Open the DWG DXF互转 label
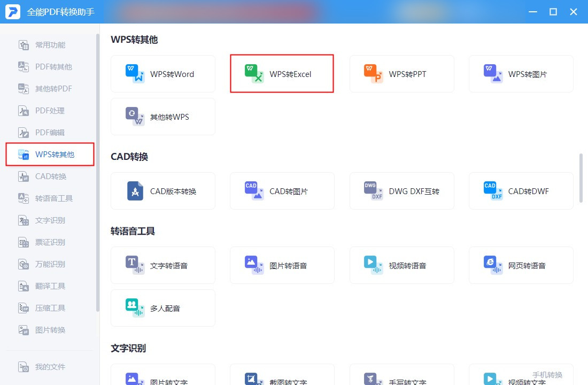The width and height of the screenshot is (588, 385). coord(414,191)
